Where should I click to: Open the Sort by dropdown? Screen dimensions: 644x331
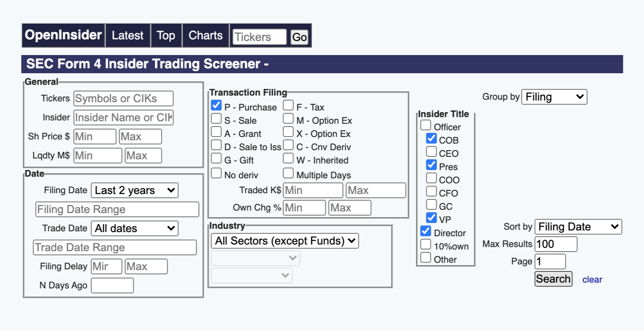coord(578,227)
